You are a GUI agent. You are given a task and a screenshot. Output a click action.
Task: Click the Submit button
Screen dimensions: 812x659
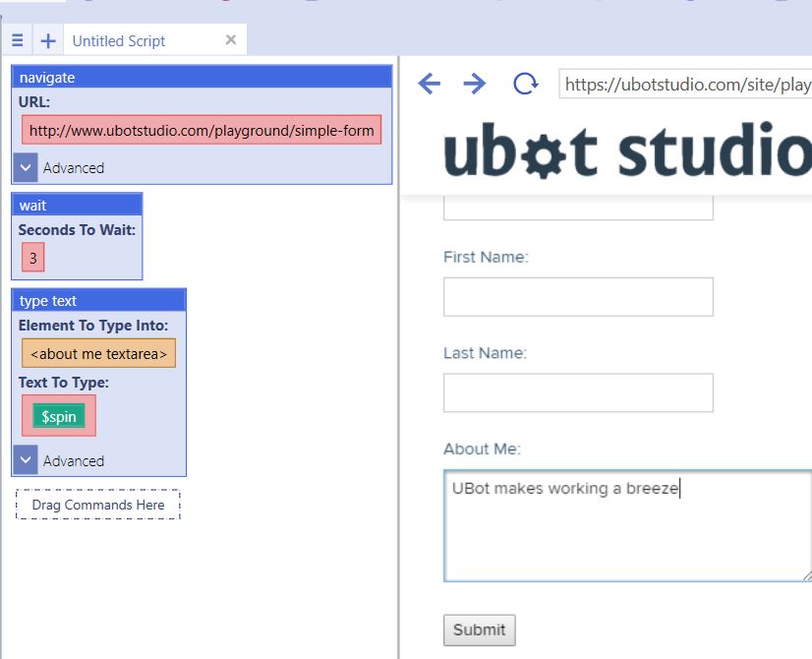click(x=479, y=630)
